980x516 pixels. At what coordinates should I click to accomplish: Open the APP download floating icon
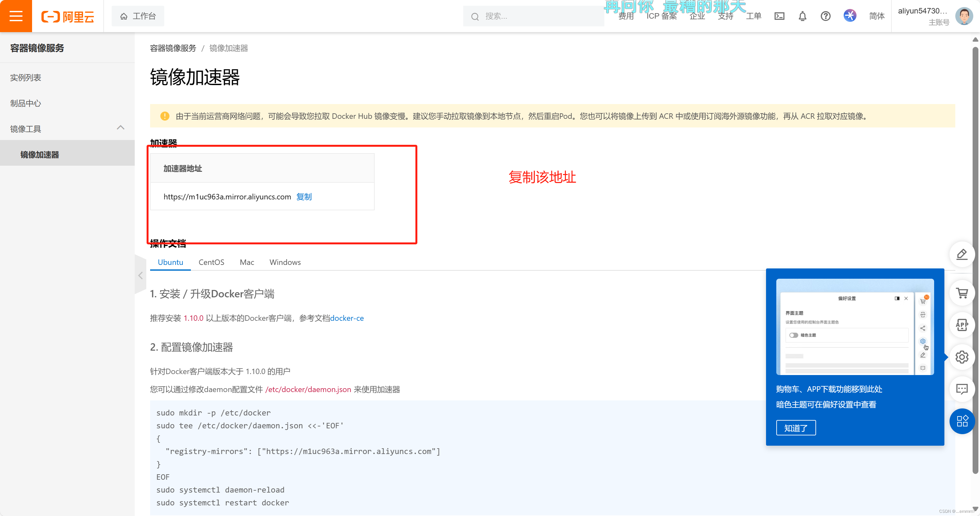click(962, 325)
